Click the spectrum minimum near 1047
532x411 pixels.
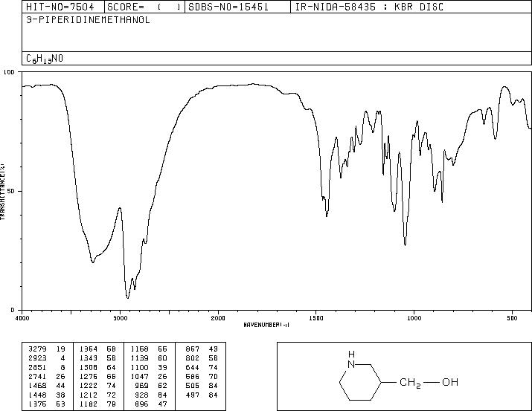pyautogui.click(x=405, y=244)
